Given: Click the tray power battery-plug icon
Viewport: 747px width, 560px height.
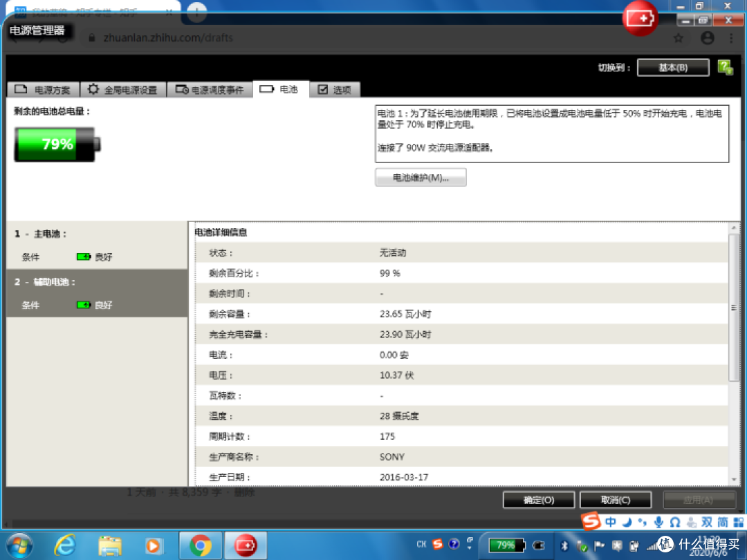Looking at the screenshot, I should (x=634, y=545).
